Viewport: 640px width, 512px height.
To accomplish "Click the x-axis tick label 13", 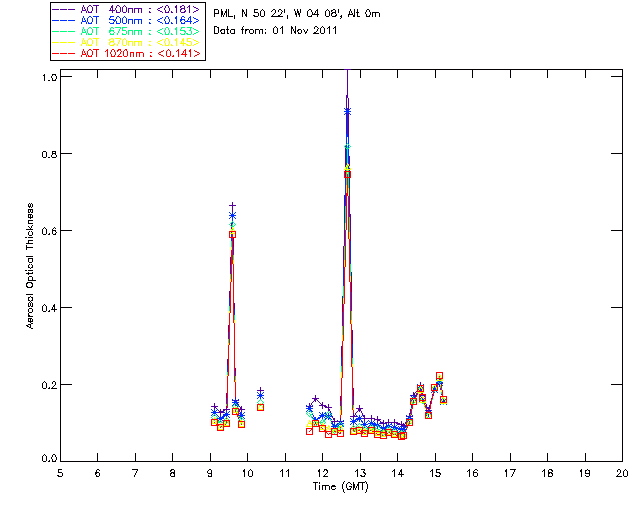I will tap(360, 473).
